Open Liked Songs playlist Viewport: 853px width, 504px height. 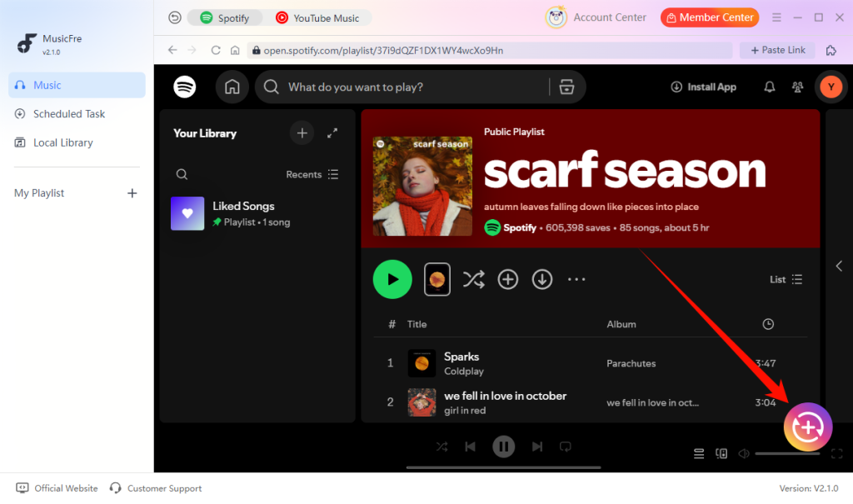pyautogui.click(x=257, y=213)
